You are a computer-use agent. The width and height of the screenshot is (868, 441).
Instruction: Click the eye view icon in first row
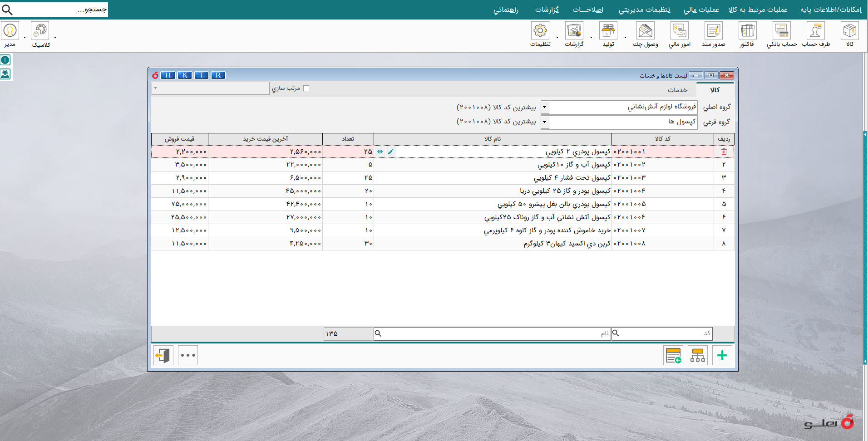pos(380,152)
